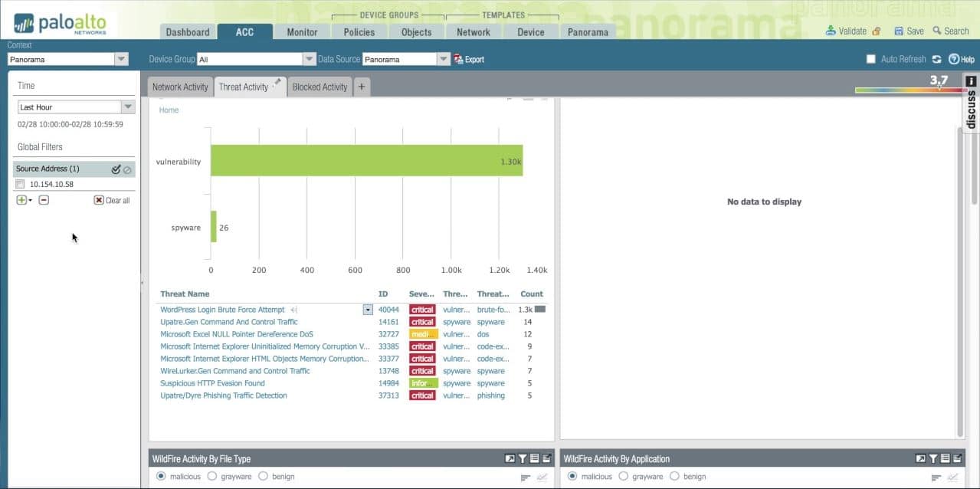Open the Context Panorama dropdown
980x489 pixels.
(121, 59)
